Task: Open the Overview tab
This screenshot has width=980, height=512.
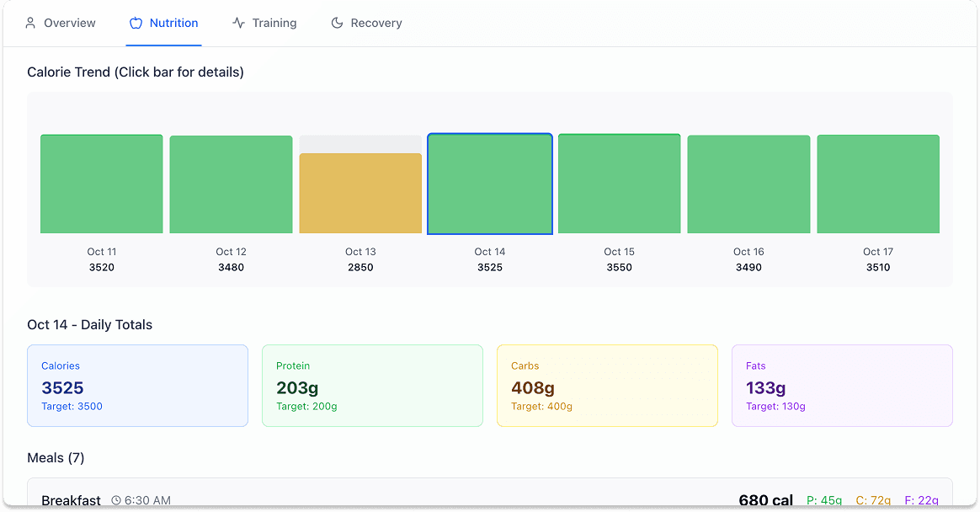Action: click(x=60, y=23)
